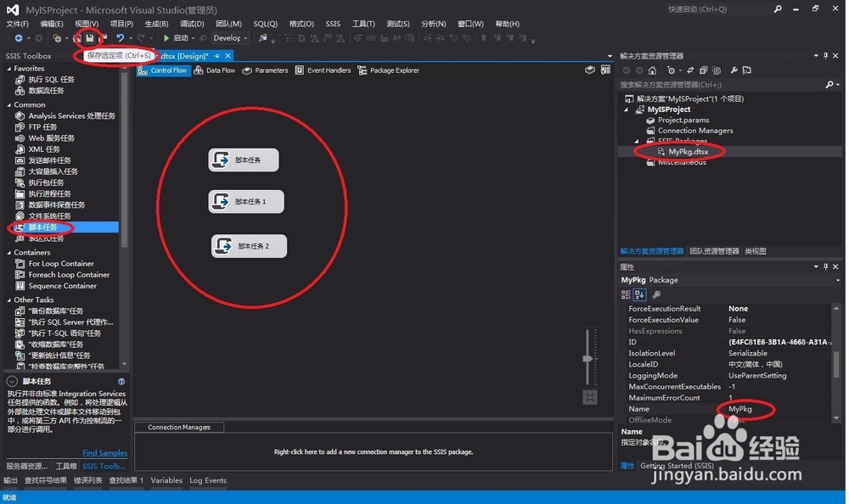The image size is (849, 504).
Task: Collapse the 脚本任务 description pane chevron
Action: pyautogui.click(x=12, y=381)
